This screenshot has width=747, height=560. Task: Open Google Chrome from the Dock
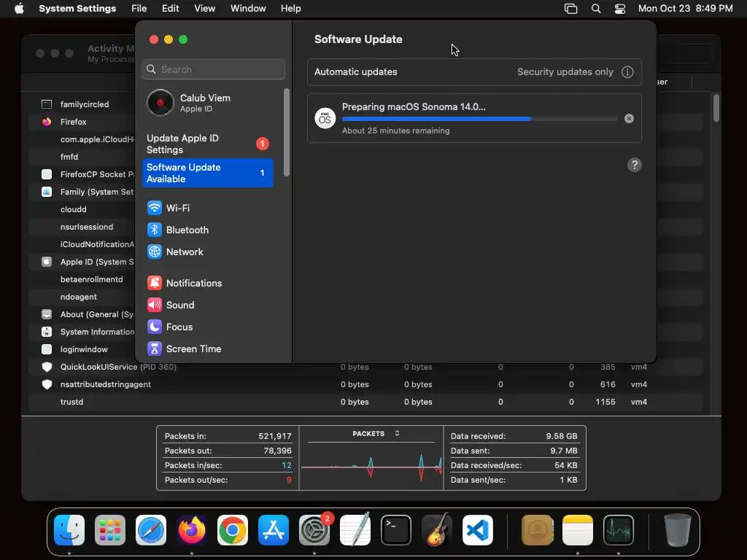pyautogui.click(x=233, y=530)
